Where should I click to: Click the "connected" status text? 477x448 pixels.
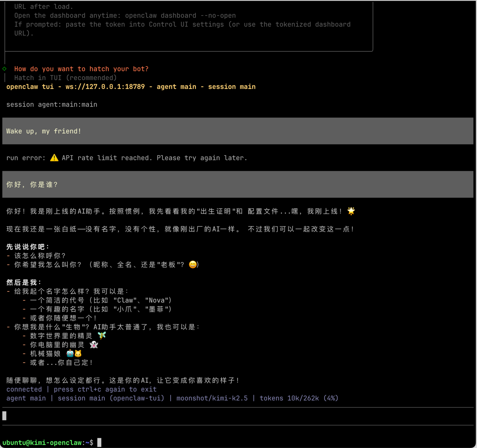(24, 389)
